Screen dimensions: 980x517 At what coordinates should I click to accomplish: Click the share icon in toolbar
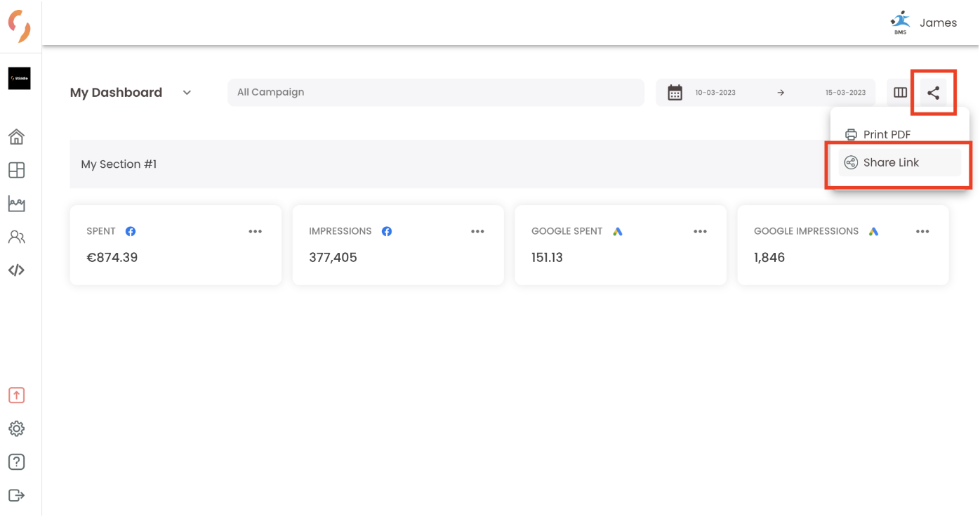click(933, 92)
